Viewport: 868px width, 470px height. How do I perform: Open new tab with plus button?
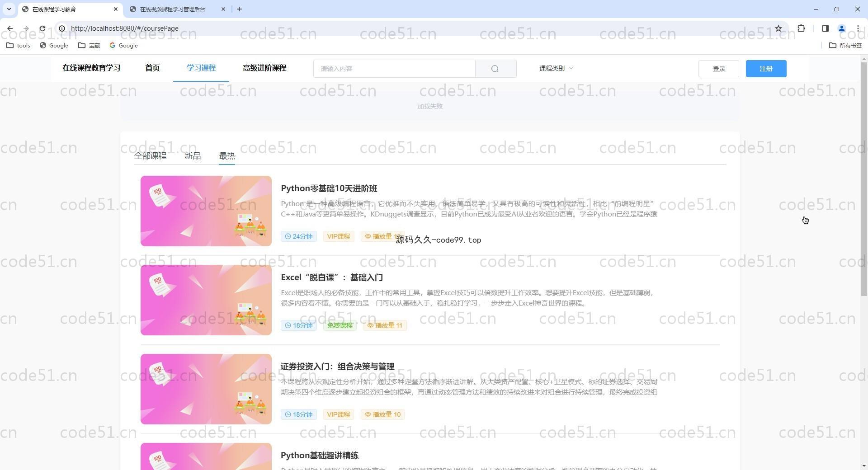[x=240, y=9]
